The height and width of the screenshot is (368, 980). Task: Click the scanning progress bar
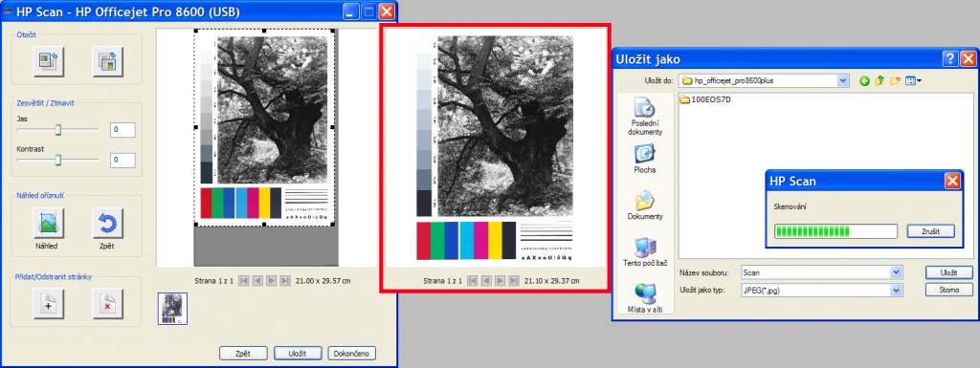[x=835, y=231]
